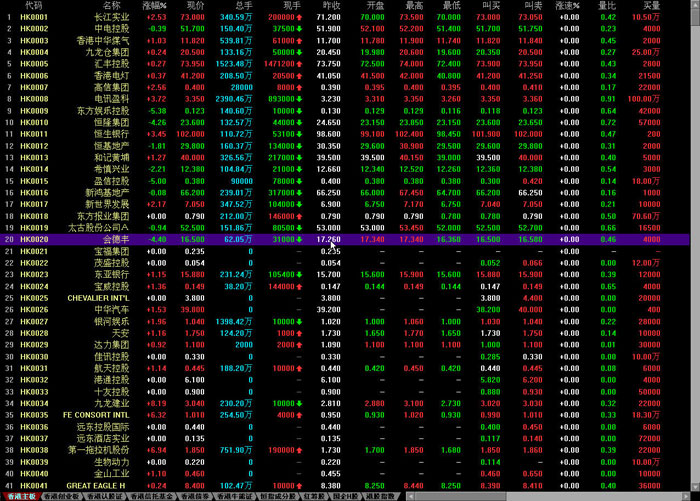Click the highlighted 合德丰 HK0020 row
This screenshot has height=501, width=700.
(x=120, y=239)
